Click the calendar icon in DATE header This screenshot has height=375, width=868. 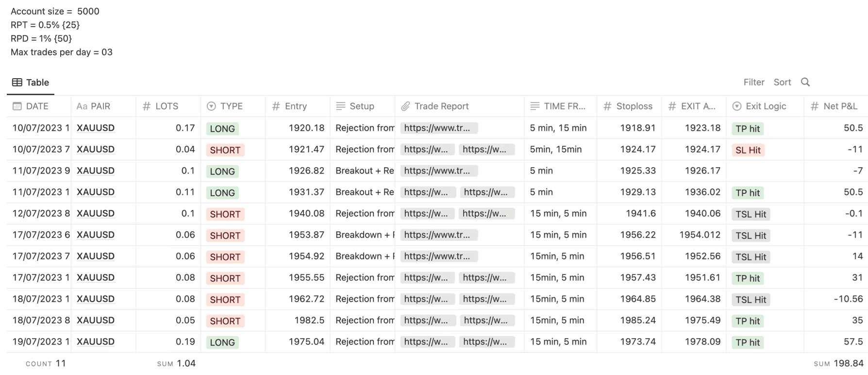[x=17, y=106]
